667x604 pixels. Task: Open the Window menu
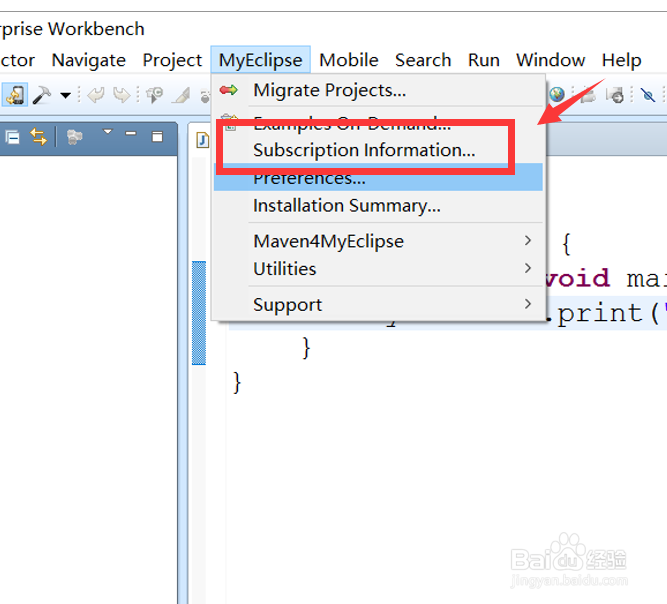(x=550, y=60)
